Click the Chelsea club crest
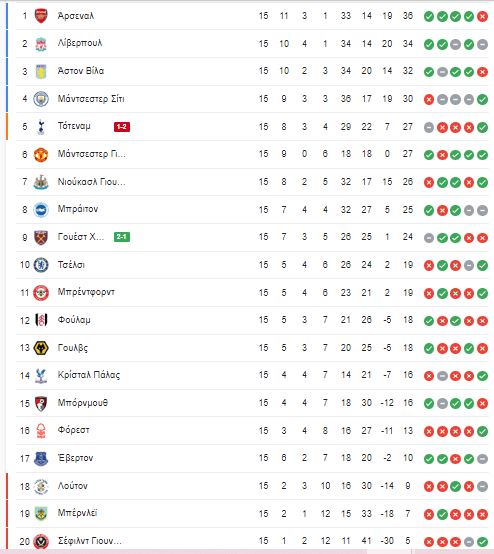This screenshot has width=494, height=554. coord(41,265)
